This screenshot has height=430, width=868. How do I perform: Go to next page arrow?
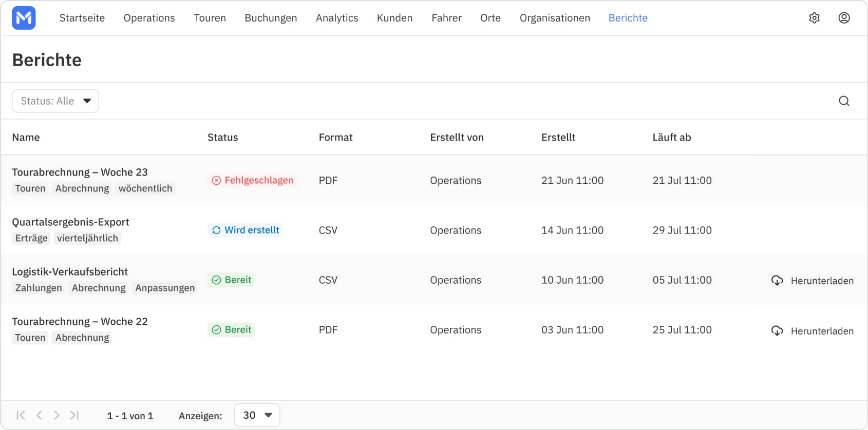pos(56,415)
